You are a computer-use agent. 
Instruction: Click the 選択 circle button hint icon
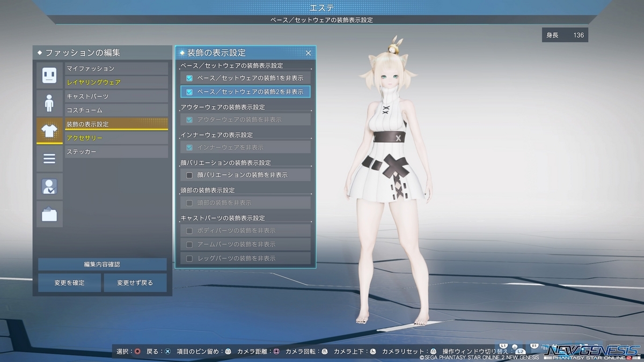click(x=137, y=352)
